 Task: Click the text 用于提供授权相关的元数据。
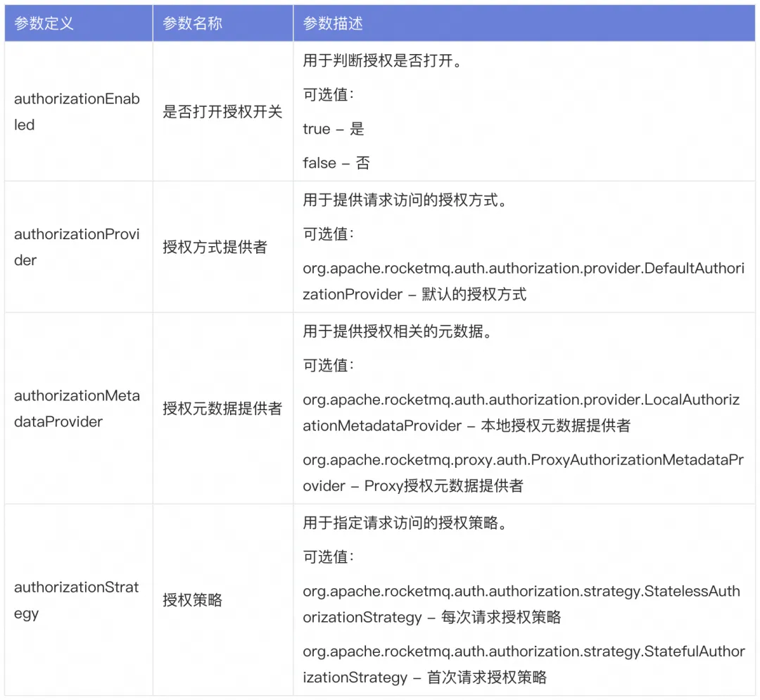coord(398,331)
